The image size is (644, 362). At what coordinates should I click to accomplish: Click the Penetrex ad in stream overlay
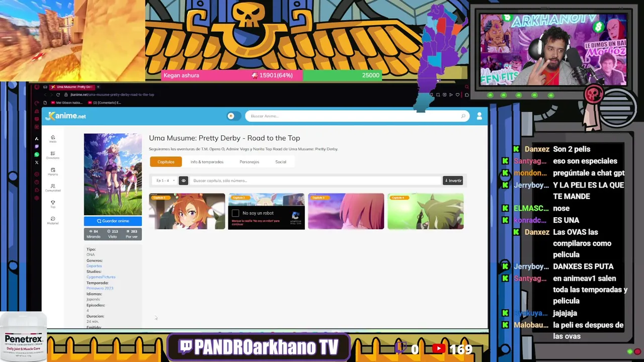23,338
